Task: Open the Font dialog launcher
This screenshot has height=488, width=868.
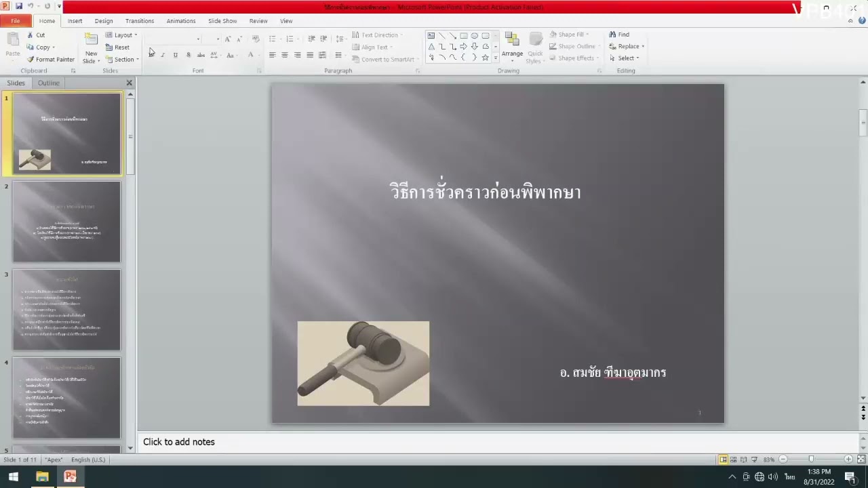Action: pos(259,71)
